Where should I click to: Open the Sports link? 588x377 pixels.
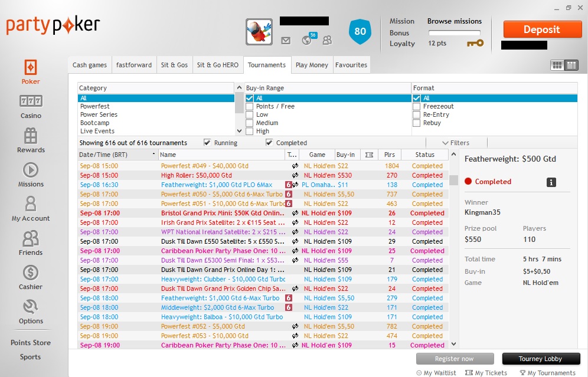30,357
